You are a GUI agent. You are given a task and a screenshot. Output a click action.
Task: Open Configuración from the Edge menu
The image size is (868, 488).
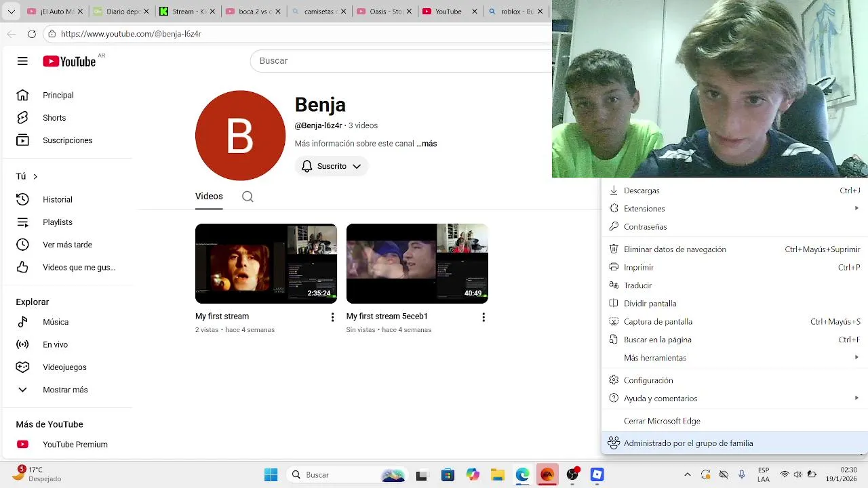734,380
